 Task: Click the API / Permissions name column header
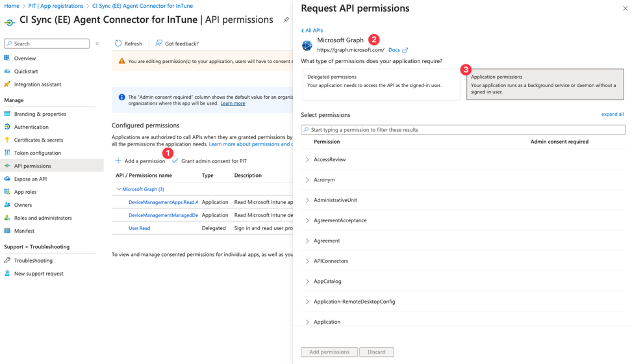[144, 175]
